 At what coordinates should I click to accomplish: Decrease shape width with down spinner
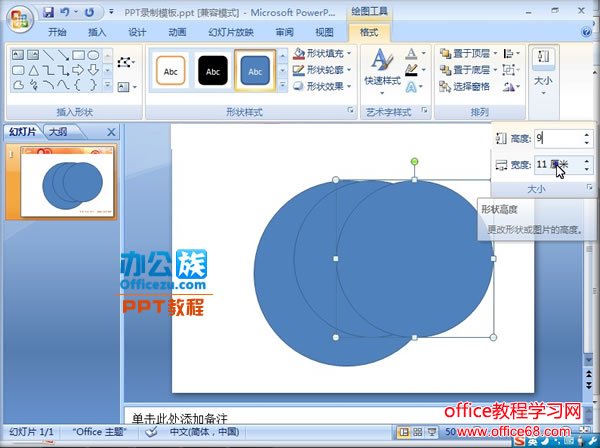point(587,169)
